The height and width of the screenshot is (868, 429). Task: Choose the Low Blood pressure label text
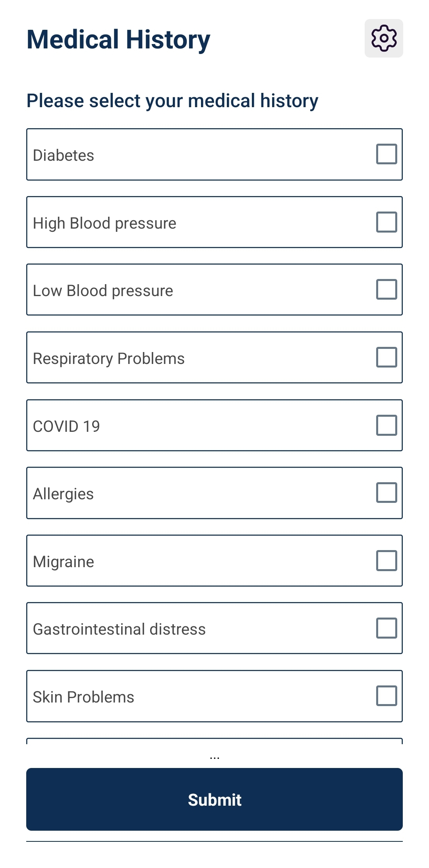pos(103,291)
